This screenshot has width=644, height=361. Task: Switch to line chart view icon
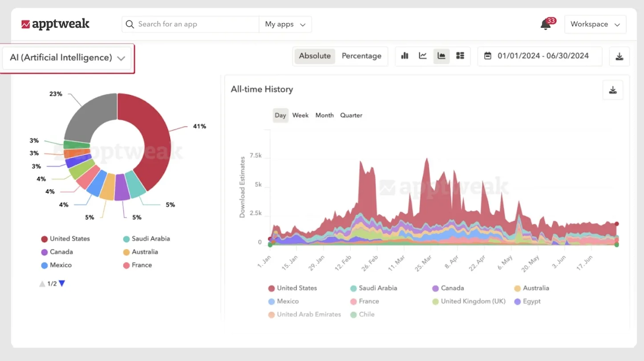[x=423, y=56]
